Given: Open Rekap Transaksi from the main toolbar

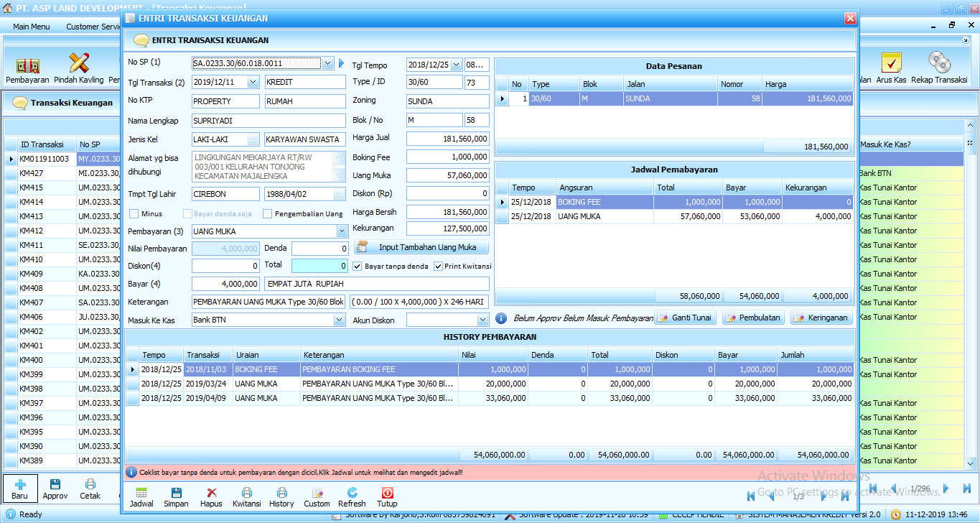Looking at the screenshot, I should (x=939, y=64).
